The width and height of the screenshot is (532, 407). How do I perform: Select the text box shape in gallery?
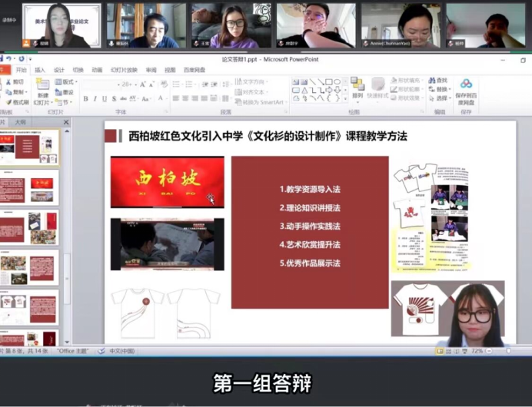click(x=296, y=82)
